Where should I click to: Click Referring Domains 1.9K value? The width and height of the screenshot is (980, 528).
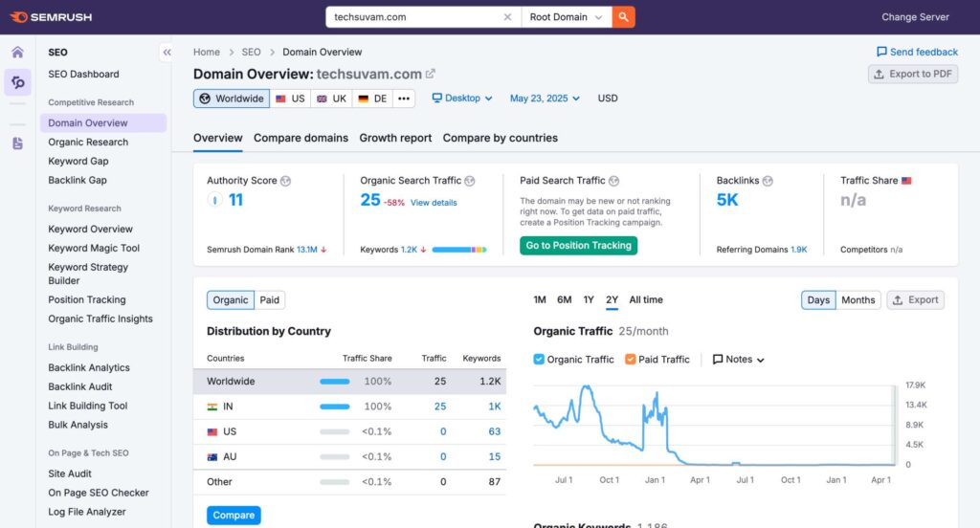[x=799, y=250]
